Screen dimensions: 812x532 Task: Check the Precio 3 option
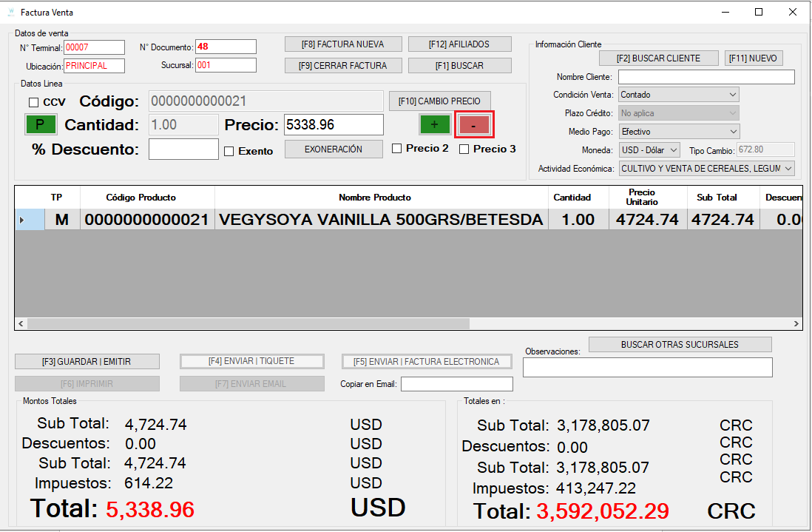tap(464, 149)
